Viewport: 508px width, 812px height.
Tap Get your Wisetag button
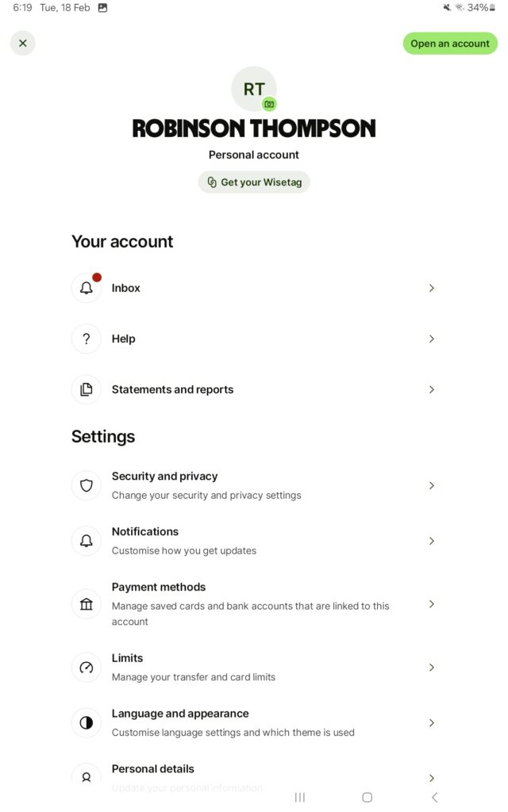tap(254, 182)
